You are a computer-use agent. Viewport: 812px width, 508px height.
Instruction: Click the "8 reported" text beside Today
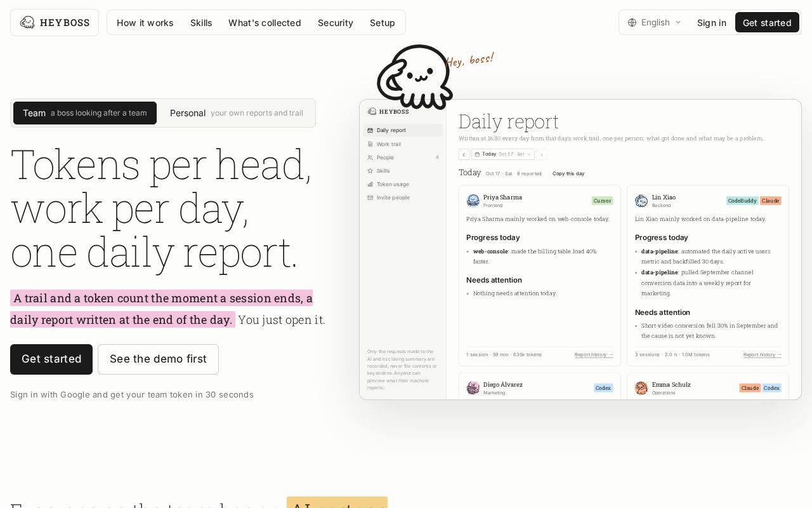click(529, 173)
